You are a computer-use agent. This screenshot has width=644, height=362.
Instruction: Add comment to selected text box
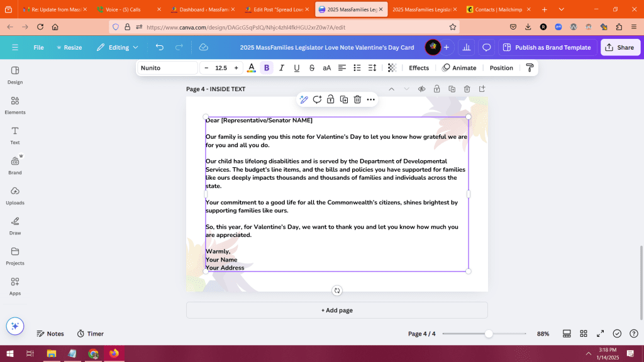[x=317, y=100]
